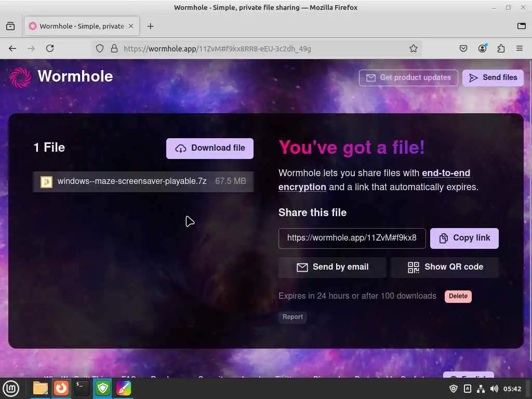
Task: Go back to the previous page
Action: (12, 48)
